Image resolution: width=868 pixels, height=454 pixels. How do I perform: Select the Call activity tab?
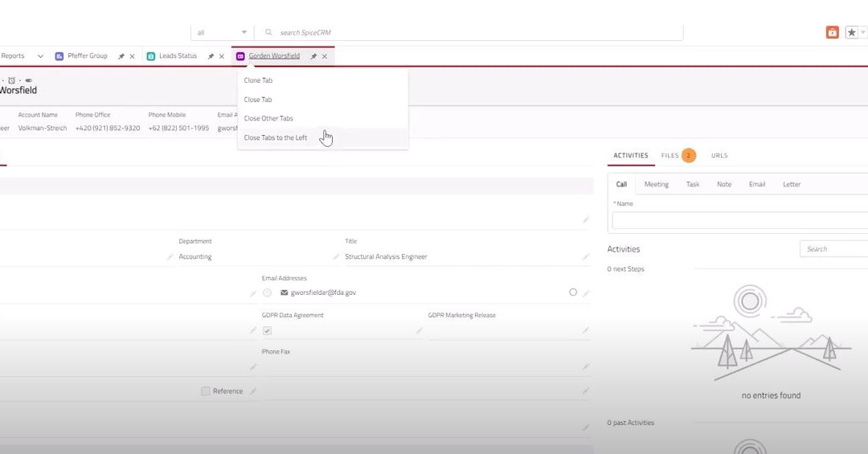621,184
